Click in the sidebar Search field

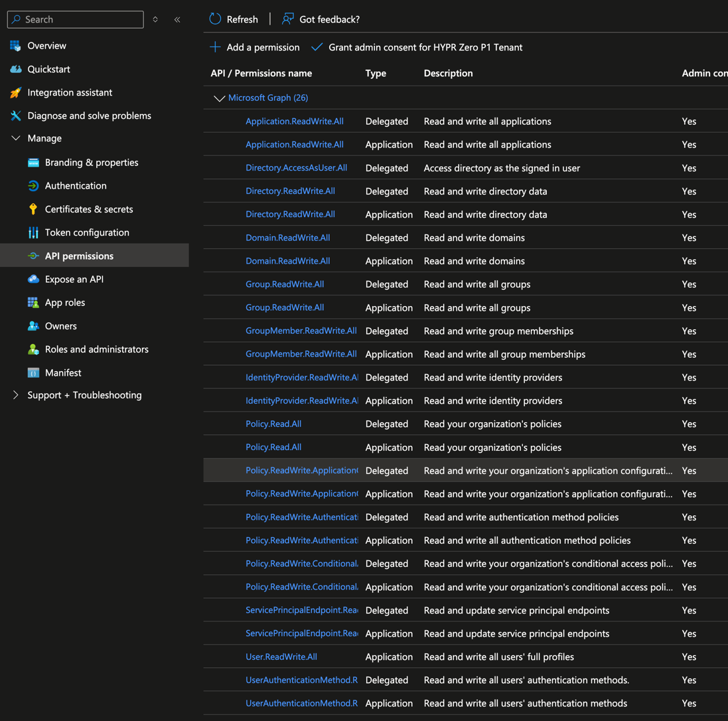pyautogui.click(x=76, y=19)
